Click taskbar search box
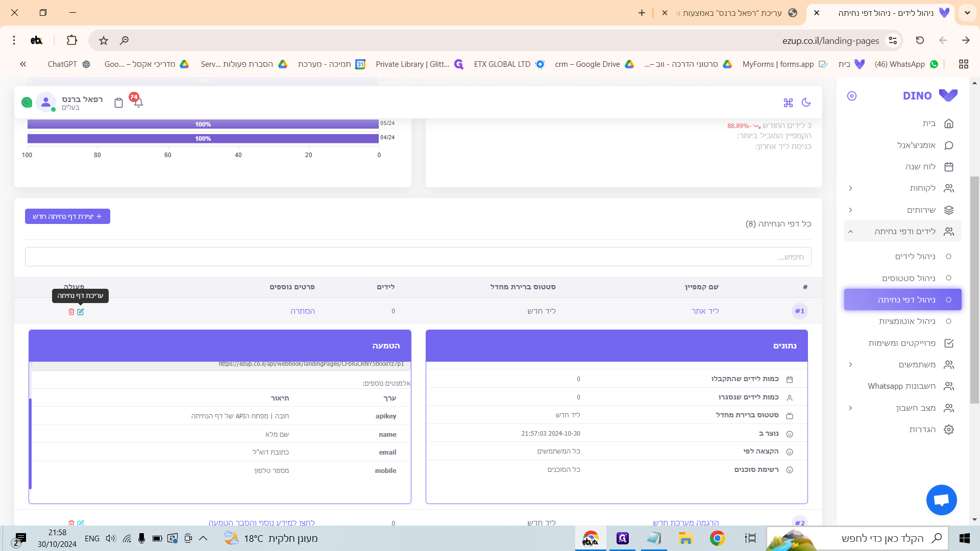980x551 pixels. tap(857, 538)
